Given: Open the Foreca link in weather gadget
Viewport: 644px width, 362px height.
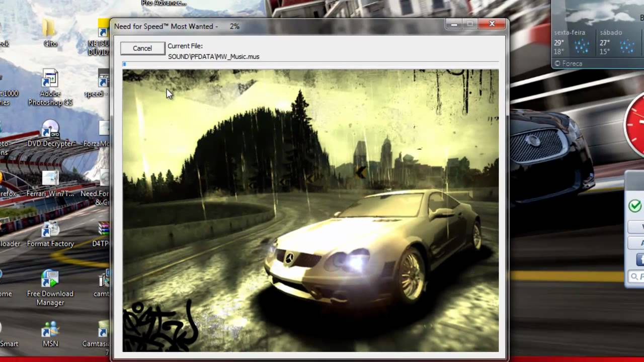Looking at the screenshot, I should 568,63.
